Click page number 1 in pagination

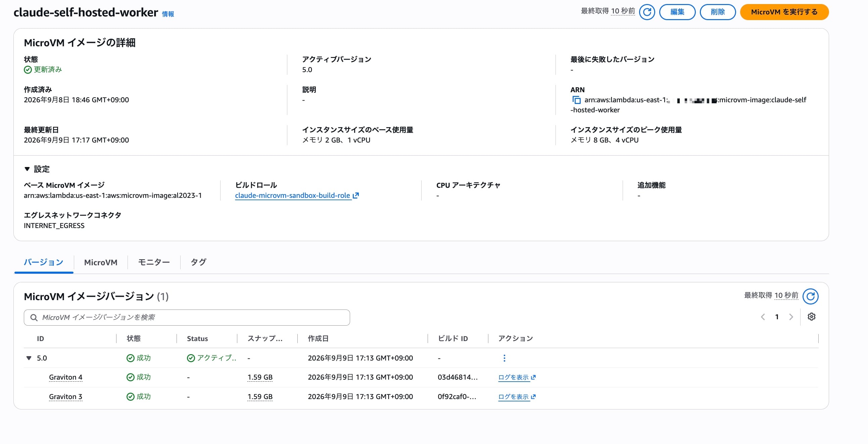coord(777,317)
